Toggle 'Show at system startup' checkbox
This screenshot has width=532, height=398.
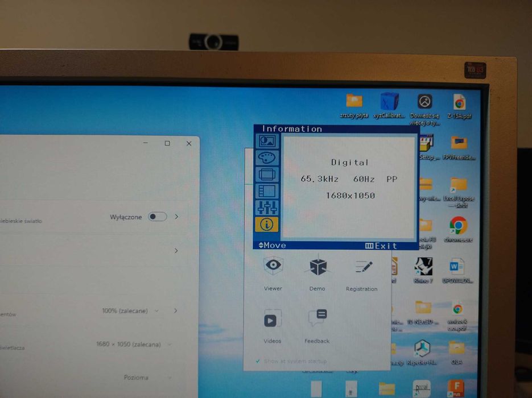[x=258, y=362]
